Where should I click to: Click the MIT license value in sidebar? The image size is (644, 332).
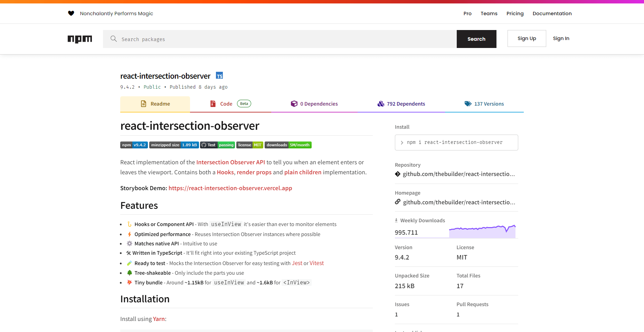[462, 257]
